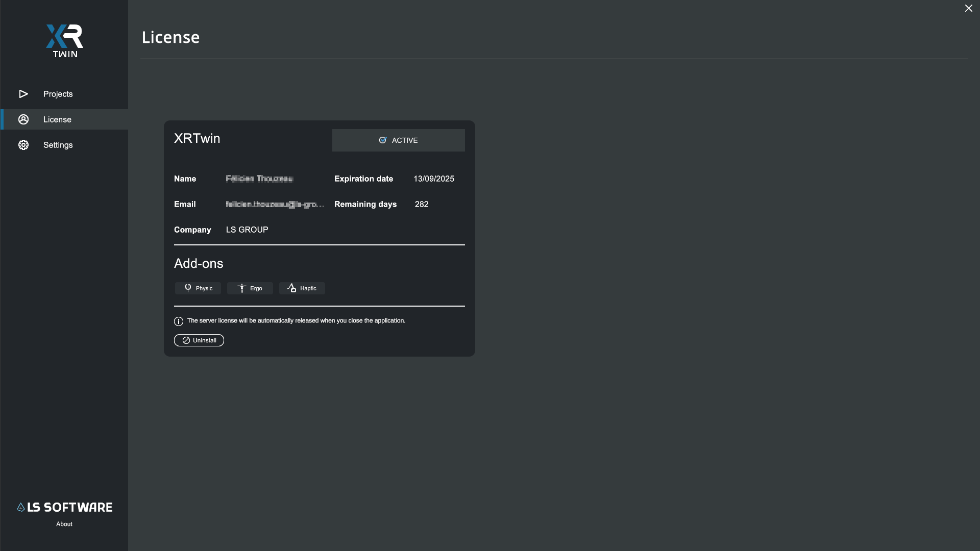Select the License sidebar label

coord(57,119)
